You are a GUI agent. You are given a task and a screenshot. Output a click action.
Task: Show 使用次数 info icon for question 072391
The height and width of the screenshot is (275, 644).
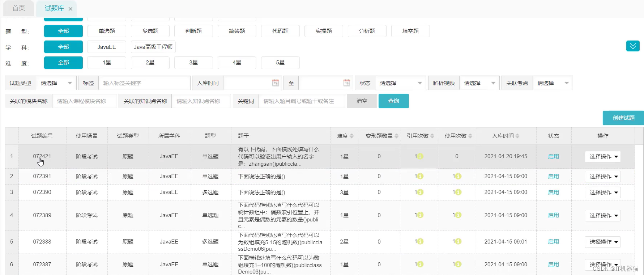458,176
